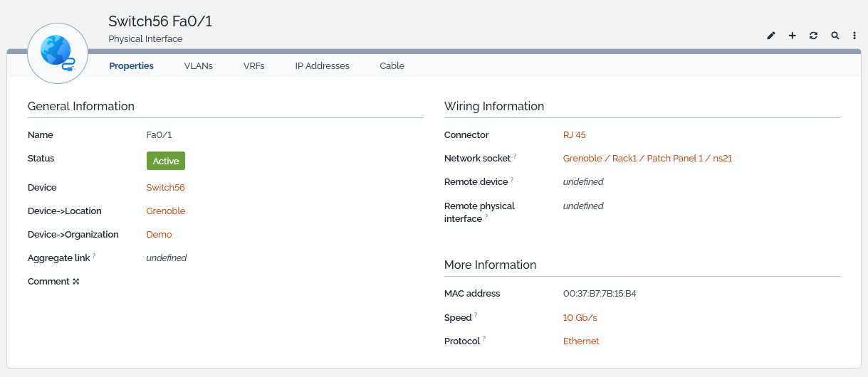
Task: Go to the Cable tab
Action: point(392,66)
